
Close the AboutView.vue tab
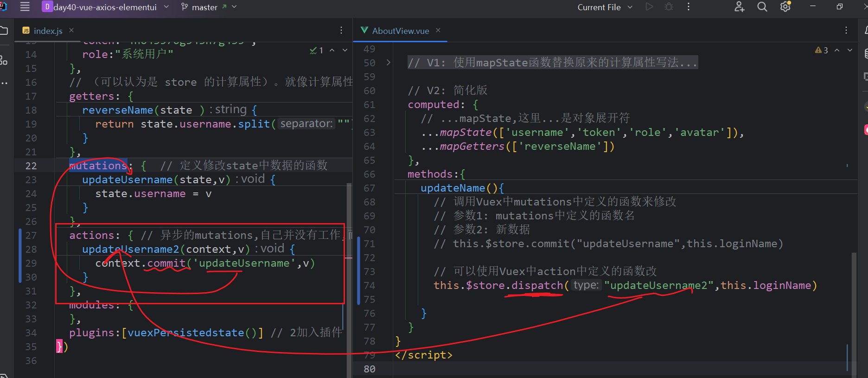[x=438, y=30]
